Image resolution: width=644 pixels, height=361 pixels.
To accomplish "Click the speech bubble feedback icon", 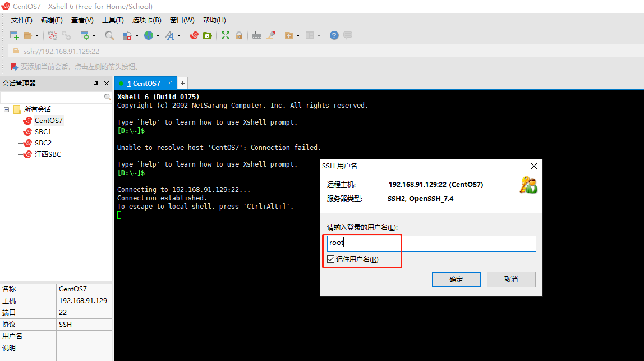I will click(348, 36).
